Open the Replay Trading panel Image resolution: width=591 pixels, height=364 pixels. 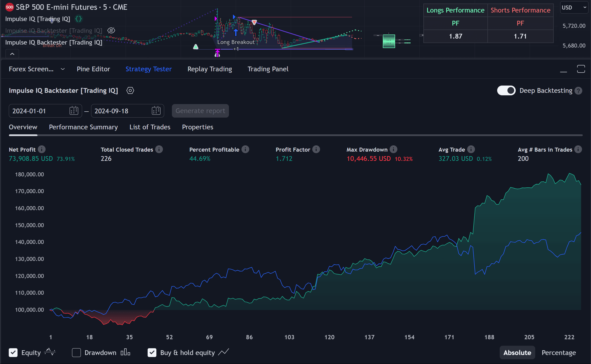[210, 69]
